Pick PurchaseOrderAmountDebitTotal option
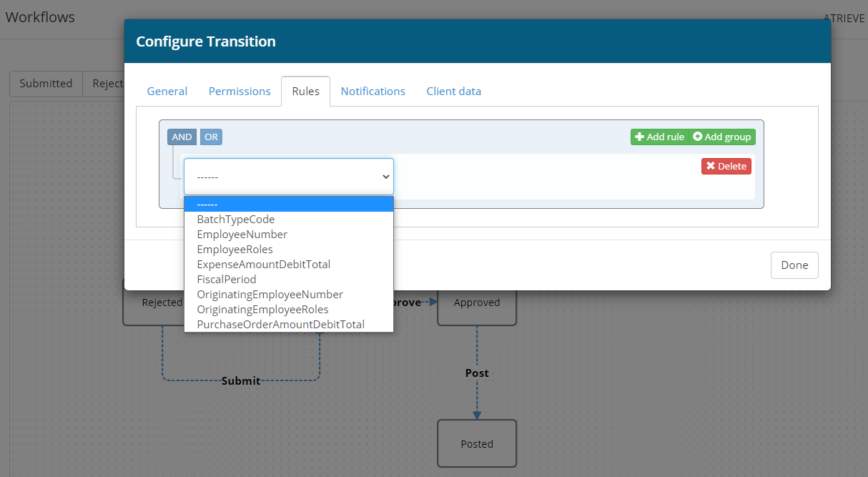Image resolution: width=868 pixels, height=477 pixels. click(281, 325)
